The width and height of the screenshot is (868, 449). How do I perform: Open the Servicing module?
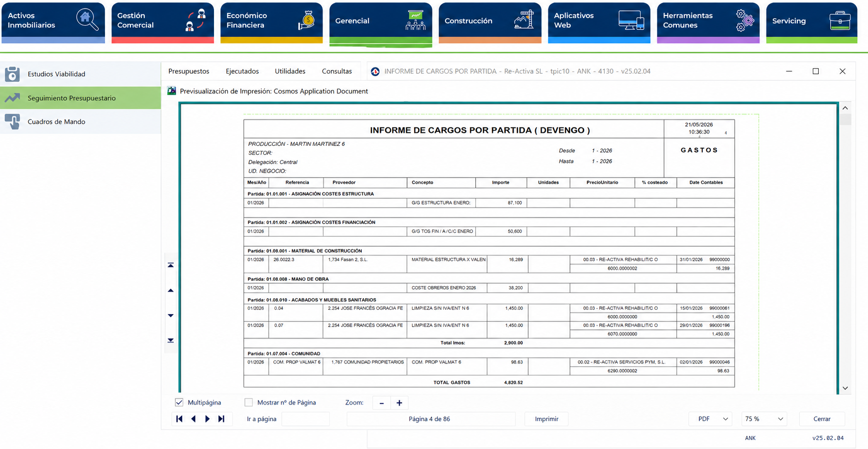pyautogui.click(x=812, y=22)
